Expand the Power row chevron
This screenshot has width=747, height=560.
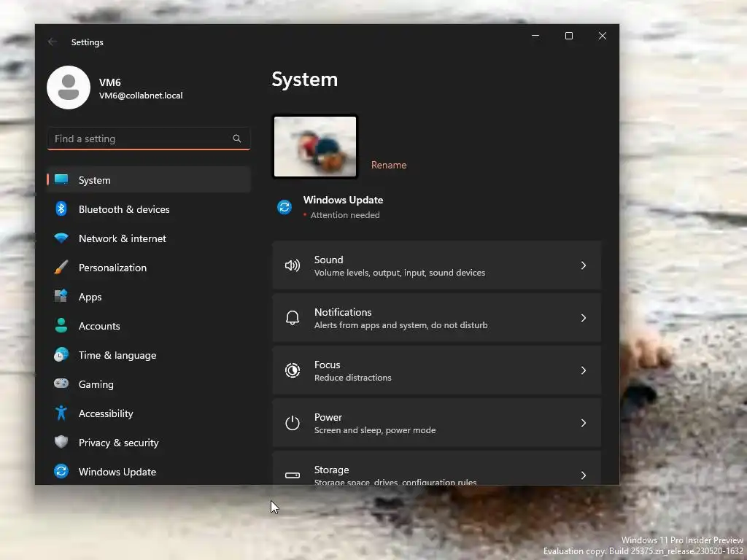click(x=584, y=422)
